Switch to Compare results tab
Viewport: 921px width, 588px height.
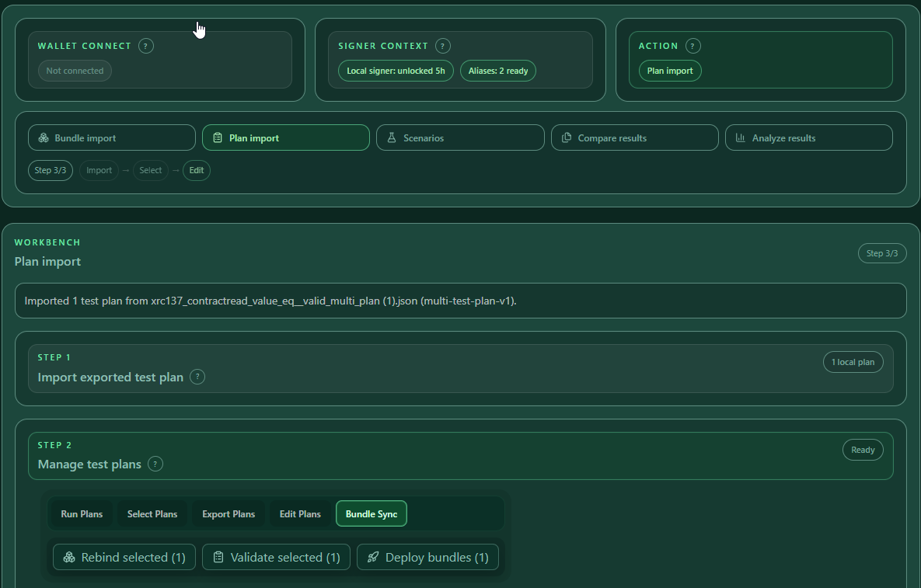634,138
